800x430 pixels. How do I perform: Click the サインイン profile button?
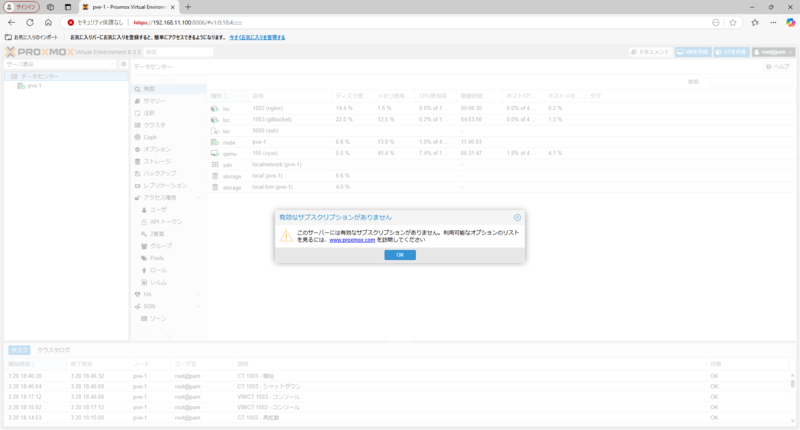point(21,7)
